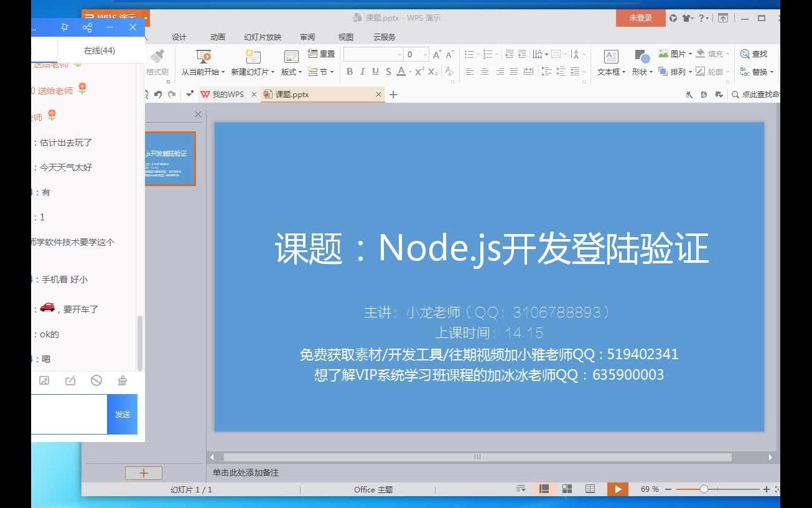Switch to Reading view icon
The height and width of the screenshot is (508, 812).
click(590, 489)
